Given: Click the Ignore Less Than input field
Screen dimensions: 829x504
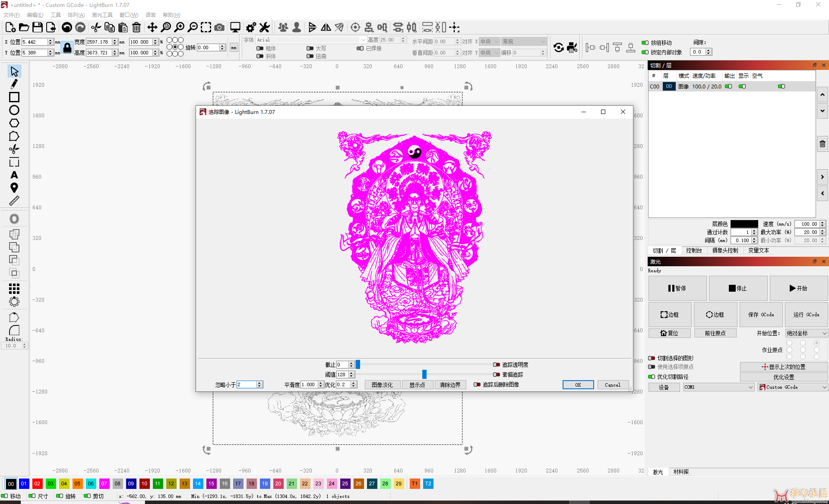Looking at the screenshot, I should [247, 384].
